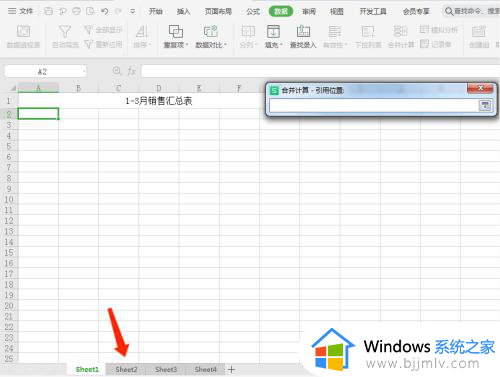Click the select-all corner triangle
This screenshot has height=377, width=500.
click(x=13, y=88)
